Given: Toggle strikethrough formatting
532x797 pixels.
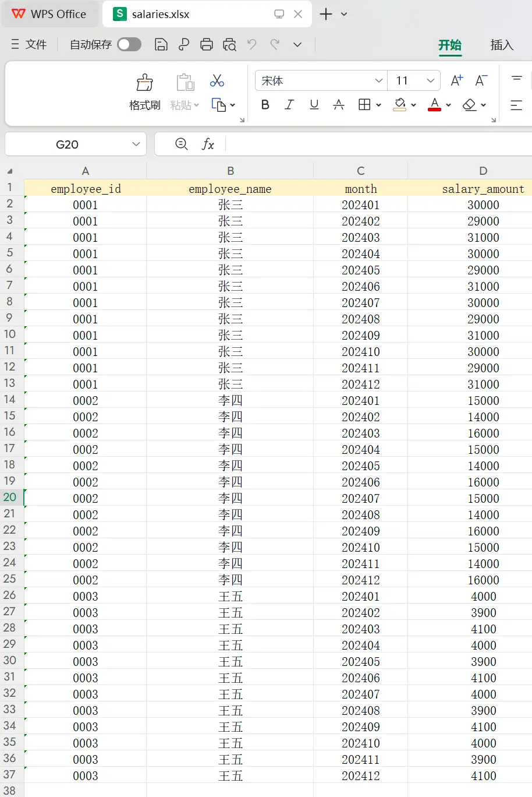Looking at the screenshot, I should (x=339, y=105).
